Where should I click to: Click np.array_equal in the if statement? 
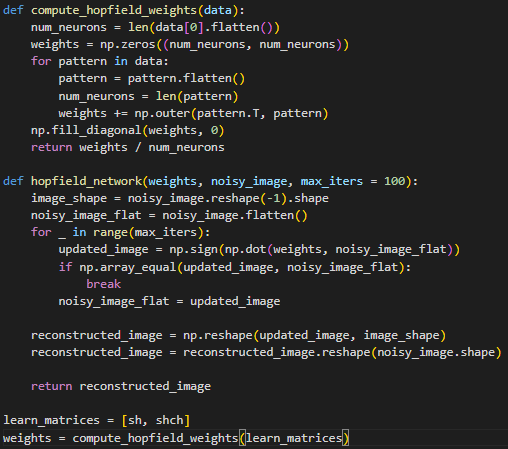click(x=128, y=267)
